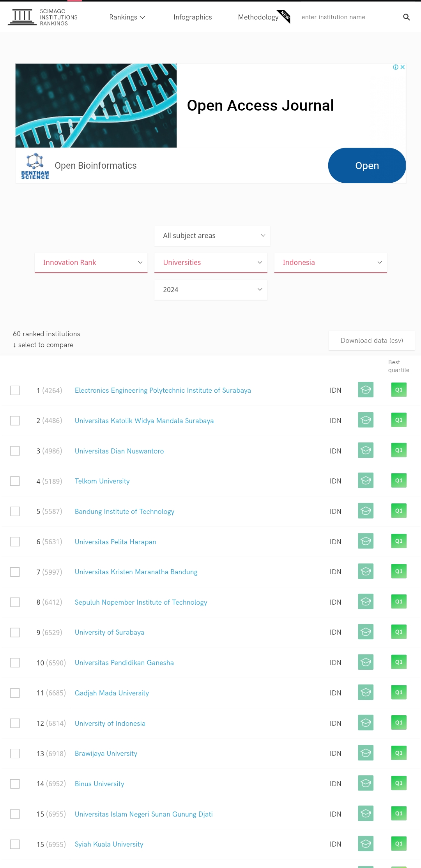This screenshot has height=868, width=421.
Task: Click the search magnifier icon
Action: coord(406,17)
